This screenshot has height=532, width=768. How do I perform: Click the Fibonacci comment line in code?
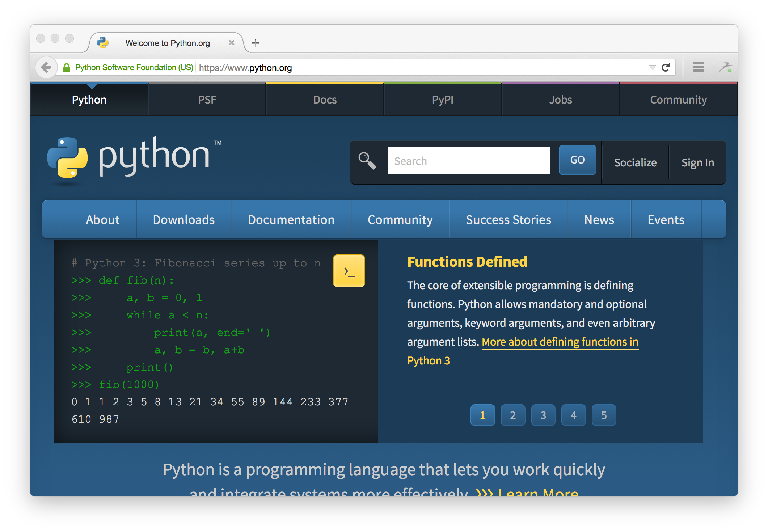(x=196, y=263)
